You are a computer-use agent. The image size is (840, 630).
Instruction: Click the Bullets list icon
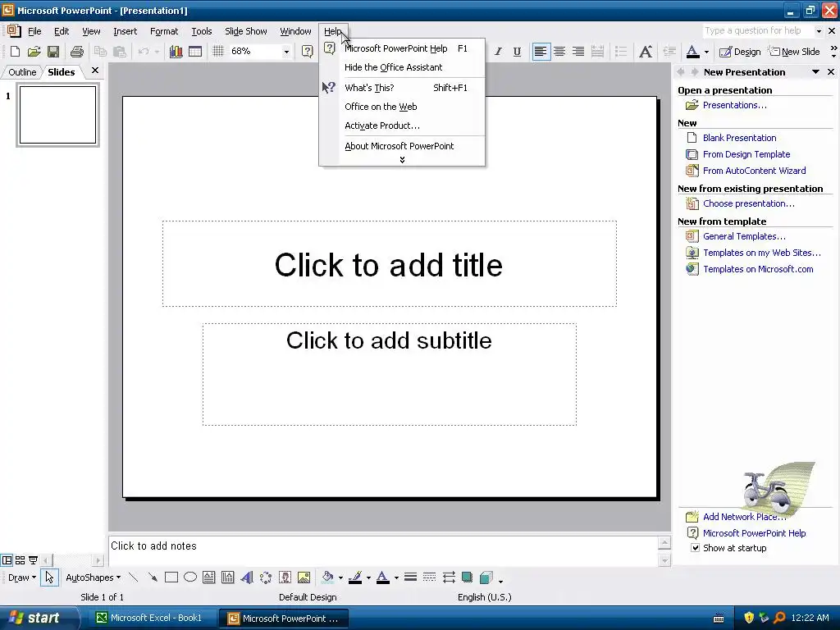[x=621, y=52]
